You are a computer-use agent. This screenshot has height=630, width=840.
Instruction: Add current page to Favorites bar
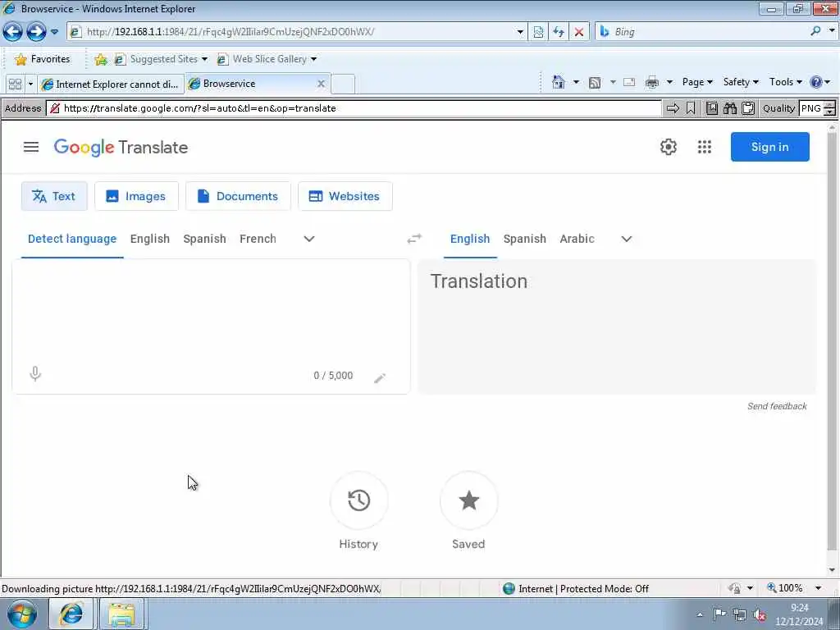point(101,59)
